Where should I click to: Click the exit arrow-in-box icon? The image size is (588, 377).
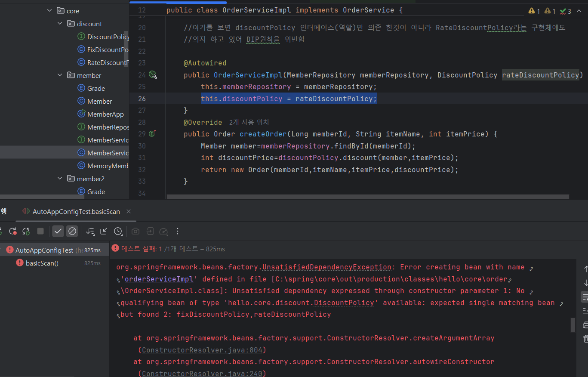pos(150,231)
